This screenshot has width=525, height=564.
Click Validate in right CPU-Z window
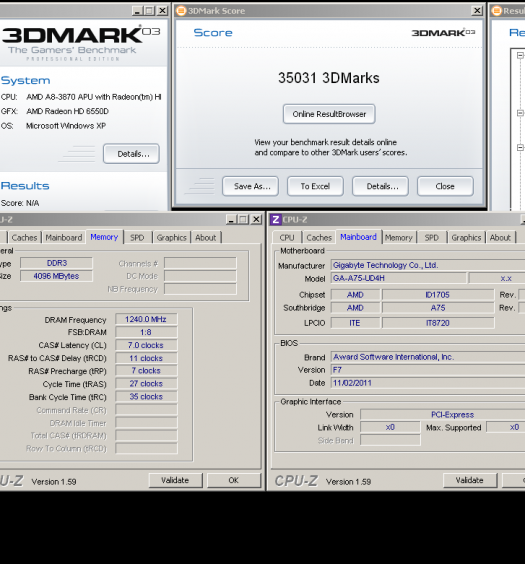[x=470, y=481]
